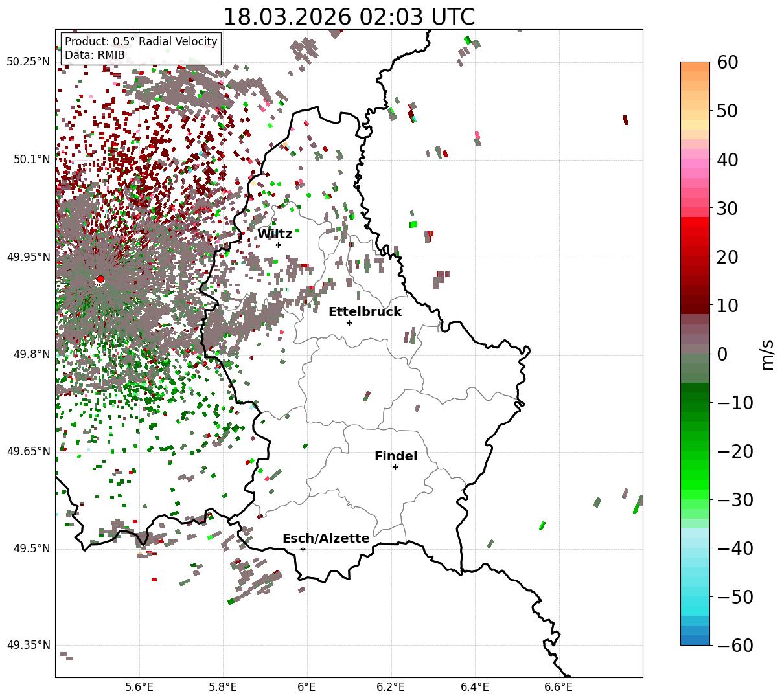Click the Findel station cross marker
The width and height of the screenshot is (782, 700).
point(395,467)
